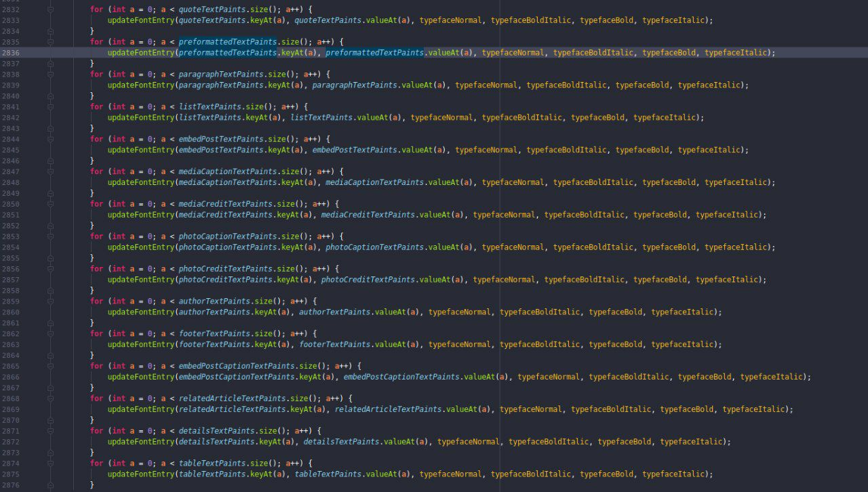
Task: Click mediaCaptionTextPaints in line 2847 loop
Action: [227, 171]
